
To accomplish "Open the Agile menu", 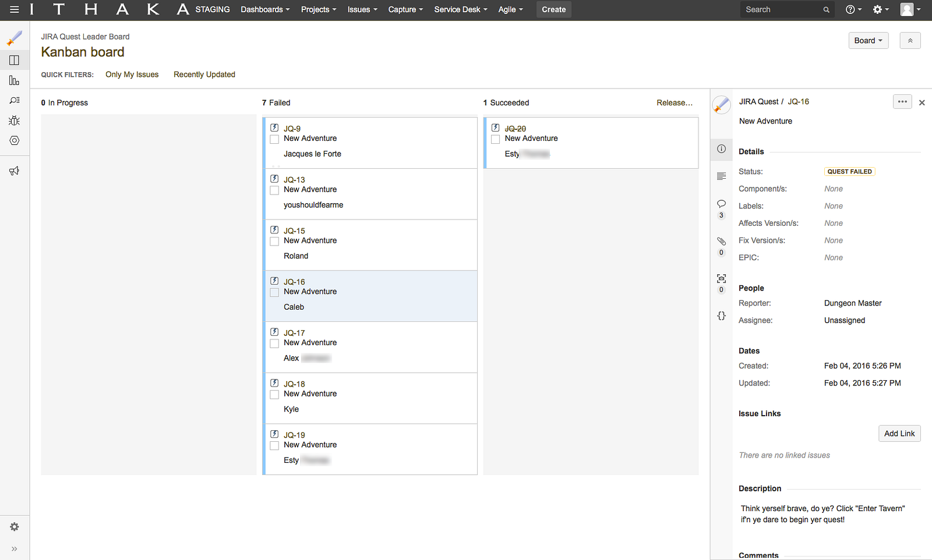I will point(511,9).
